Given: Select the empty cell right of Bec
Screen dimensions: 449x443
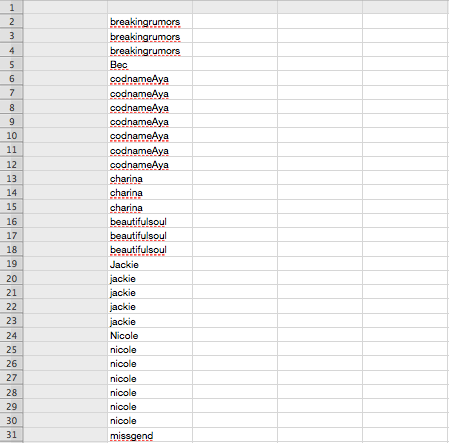Looking at the screenshot, I should tap(235, 64).
